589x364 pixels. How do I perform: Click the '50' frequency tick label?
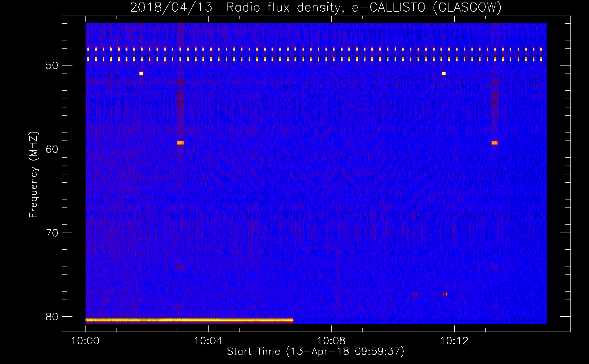click(52, 66)
